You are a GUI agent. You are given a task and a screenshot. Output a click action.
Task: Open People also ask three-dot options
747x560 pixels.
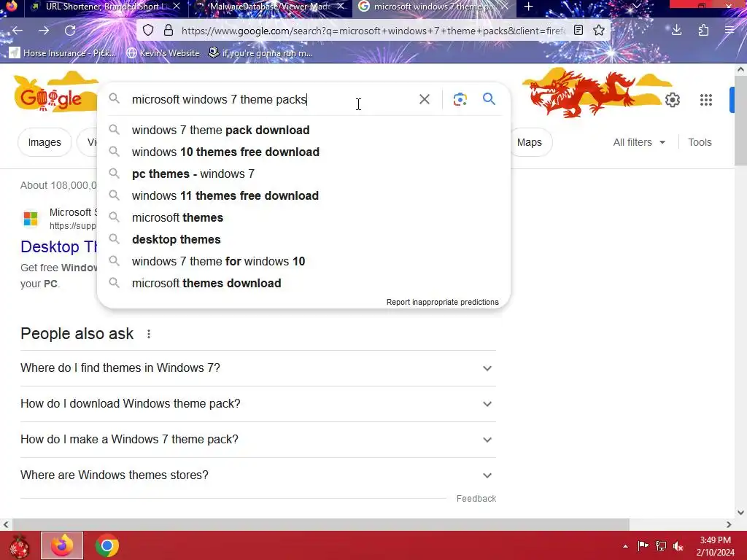[149, 334]
